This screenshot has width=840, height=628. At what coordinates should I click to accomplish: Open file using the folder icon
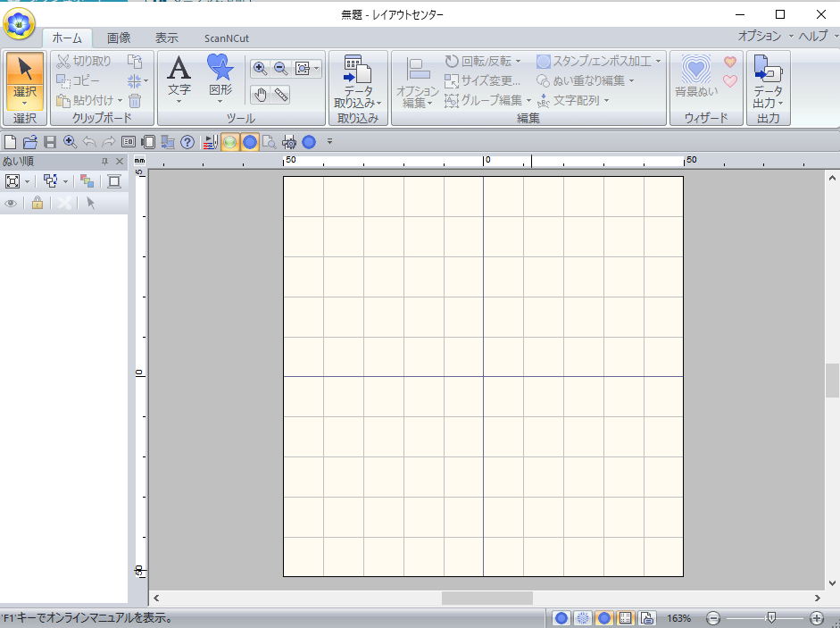(29, 141)
